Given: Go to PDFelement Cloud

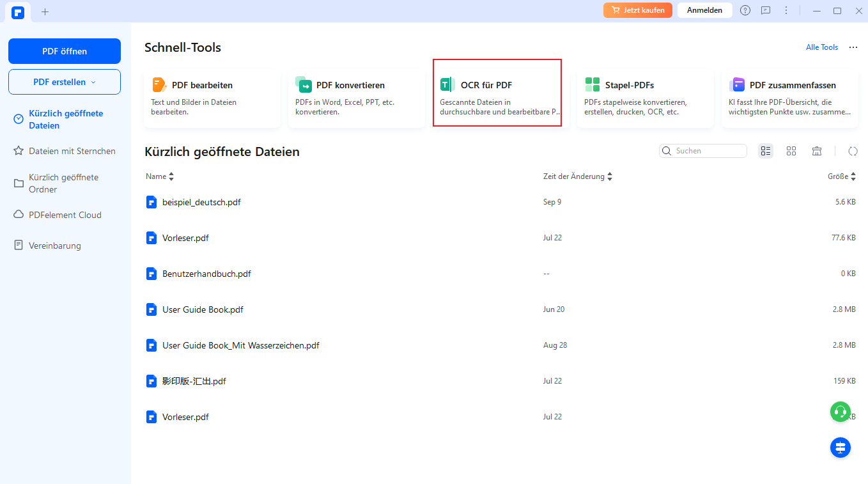Looking at the screenshot, I should coord(65,215).
